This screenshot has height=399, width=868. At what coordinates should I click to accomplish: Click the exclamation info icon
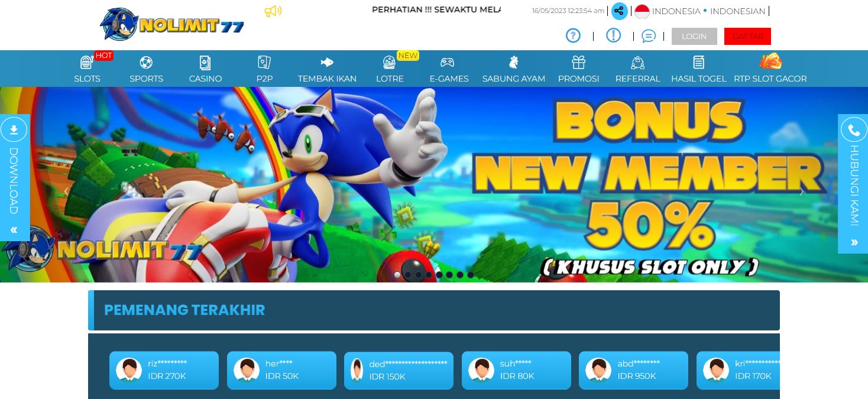(x=613, y=35)
